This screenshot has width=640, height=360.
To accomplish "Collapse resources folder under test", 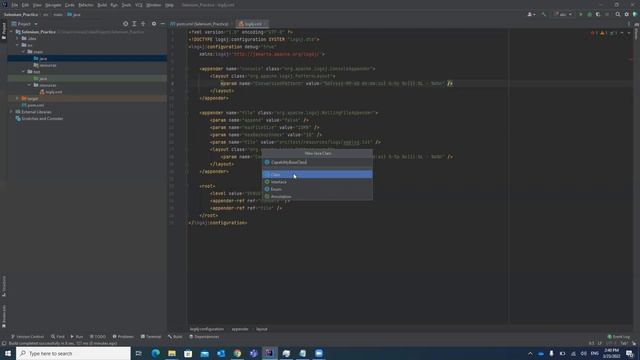I will coord(29,85).
